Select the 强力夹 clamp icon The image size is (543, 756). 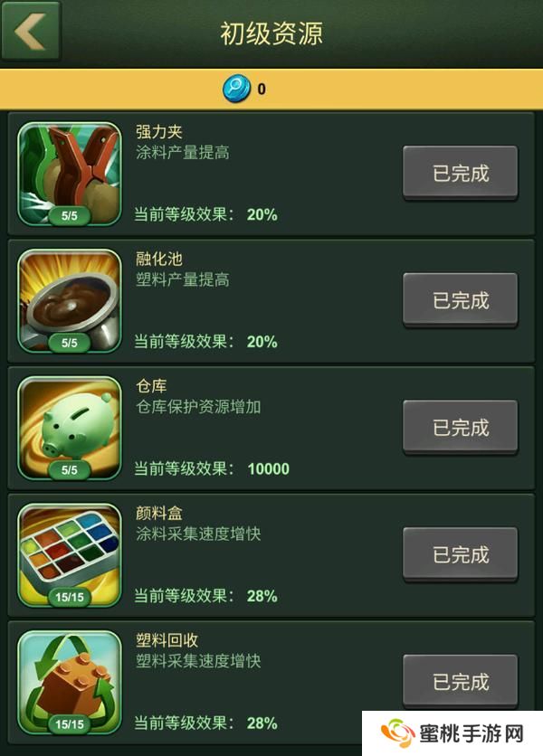pyautogui.click(x=70, y=174)
